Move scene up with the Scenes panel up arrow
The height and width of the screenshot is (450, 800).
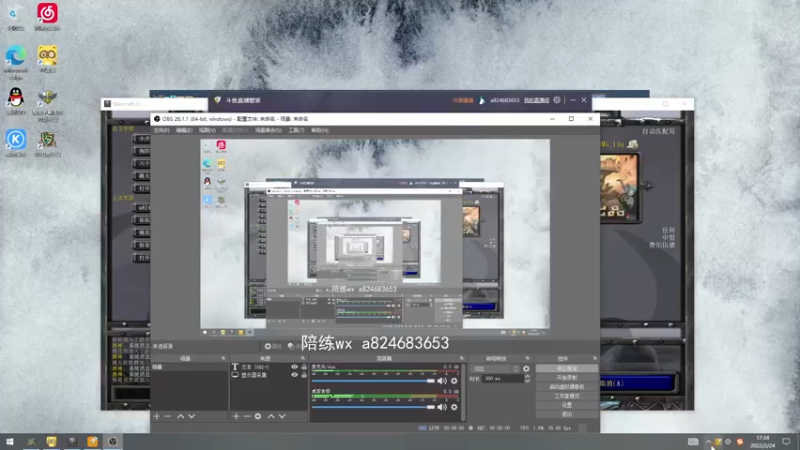[181, 416]
